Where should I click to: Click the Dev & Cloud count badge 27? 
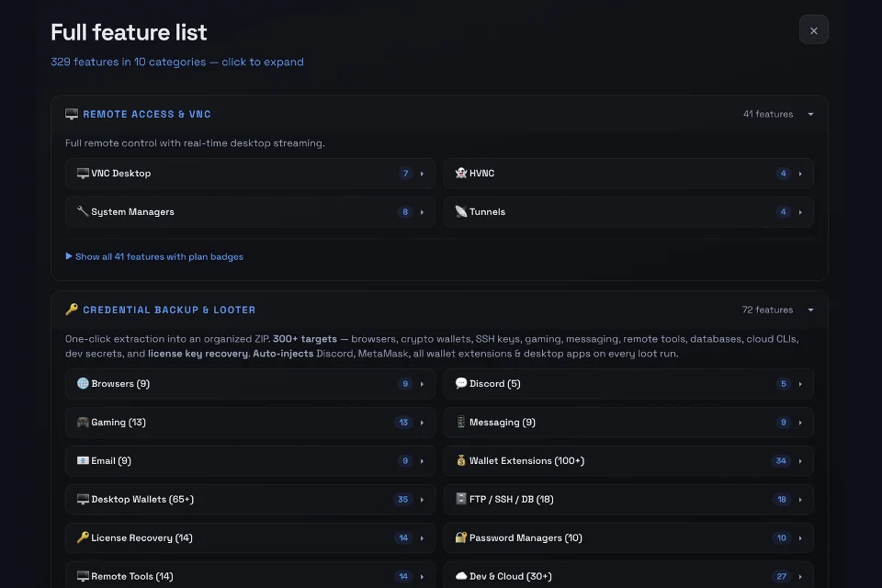(781, 576)
